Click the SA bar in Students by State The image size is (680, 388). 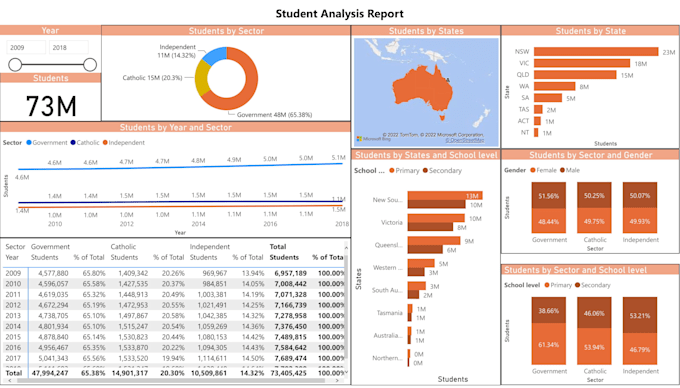(x=548, y=98)
